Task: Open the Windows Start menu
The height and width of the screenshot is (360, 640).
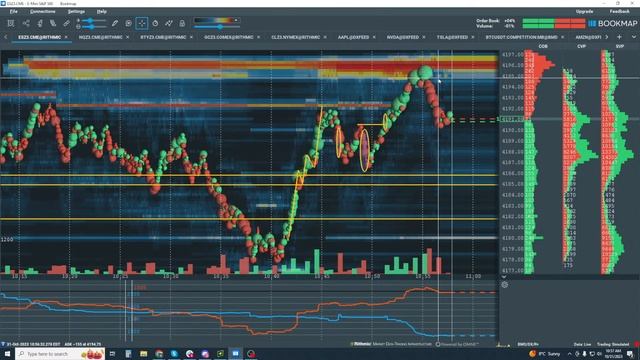Action: (x=7, y=354)
